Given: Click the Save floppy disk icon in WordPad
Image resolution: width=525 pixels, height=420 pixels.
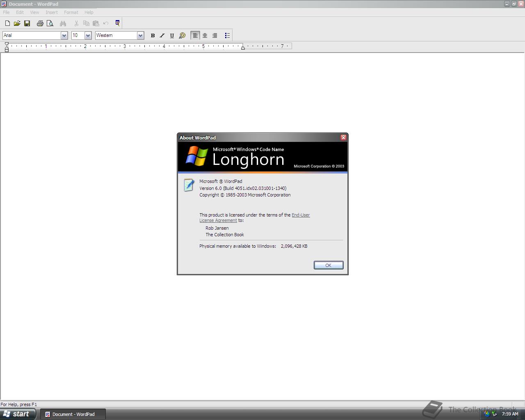Looking at the screenshot, I should pos(27,23).
